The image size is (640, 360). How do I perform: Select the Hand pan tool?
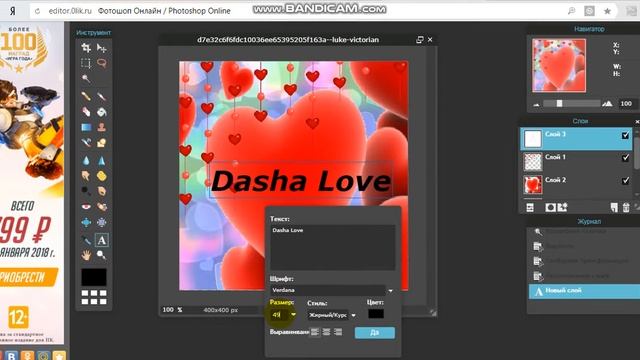[86, 256]
